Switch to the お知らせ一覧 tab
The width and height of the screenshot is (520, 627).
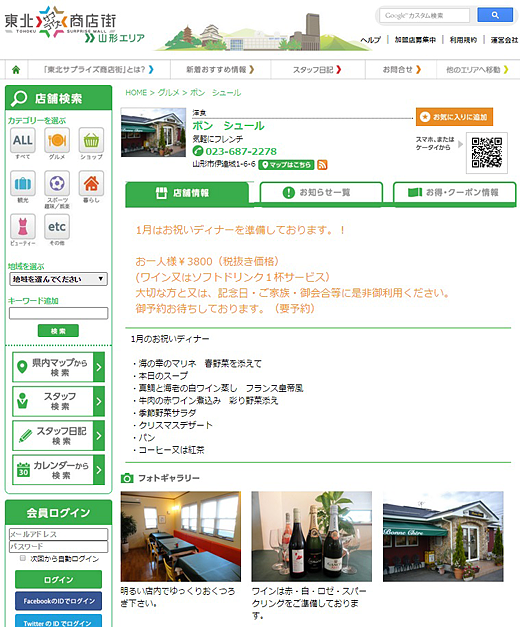[x=321, y=193]
